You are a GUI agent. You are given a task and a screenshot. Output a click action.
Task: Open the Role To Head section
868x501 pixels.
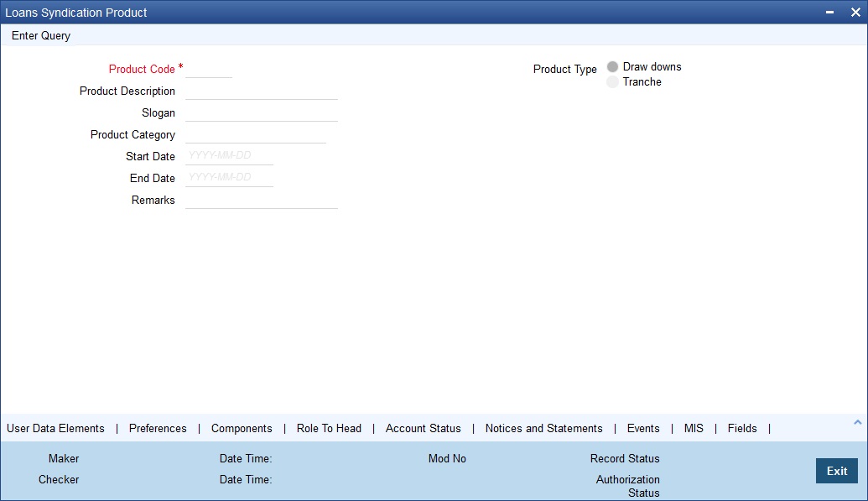(x=329, y=428)
